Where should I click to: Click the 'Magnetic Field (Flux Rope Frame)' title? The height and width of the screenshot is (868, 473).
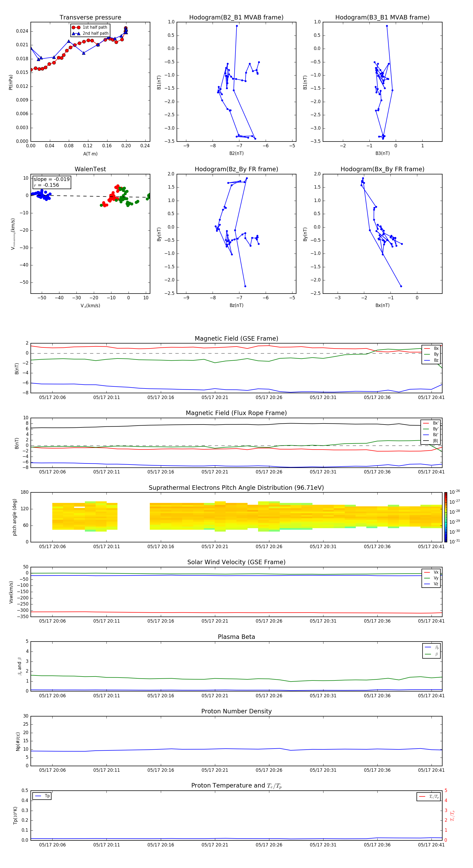pyautogui.click(x=236, y=413)
